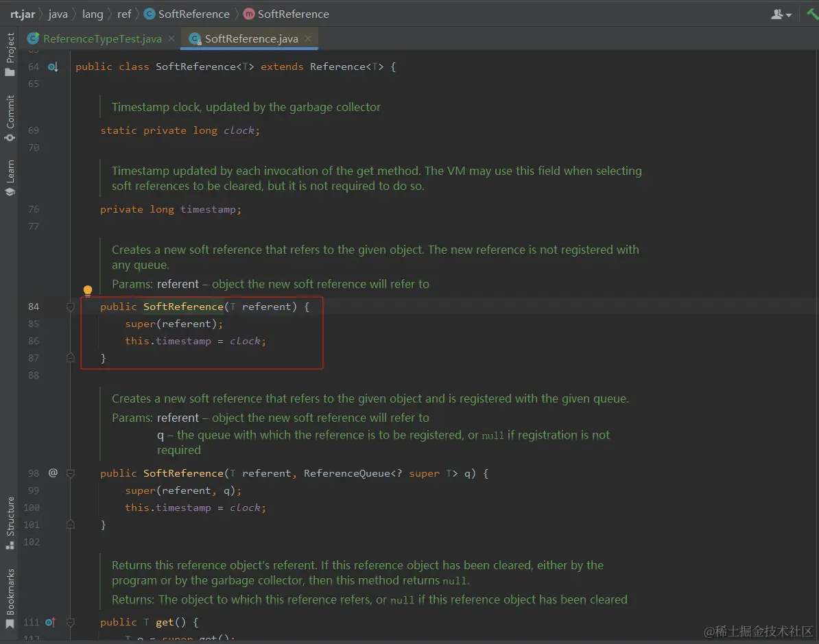Click the build hammer icon
This screenshot has width=819, height=644.
[812, 14]
